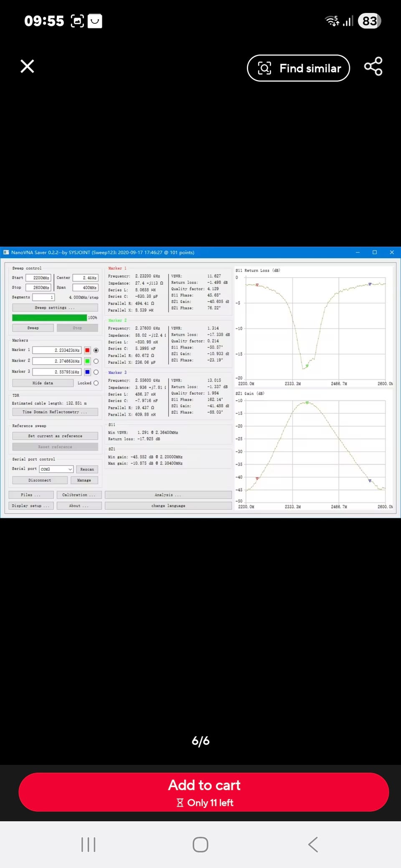Click blue marker on S11 Return Loss chart

tap(370, 284)
